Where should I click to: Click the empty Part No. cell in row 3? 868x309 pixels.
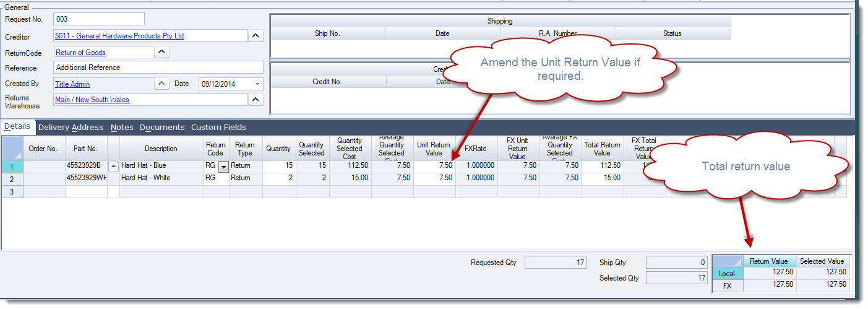point(86,191)
